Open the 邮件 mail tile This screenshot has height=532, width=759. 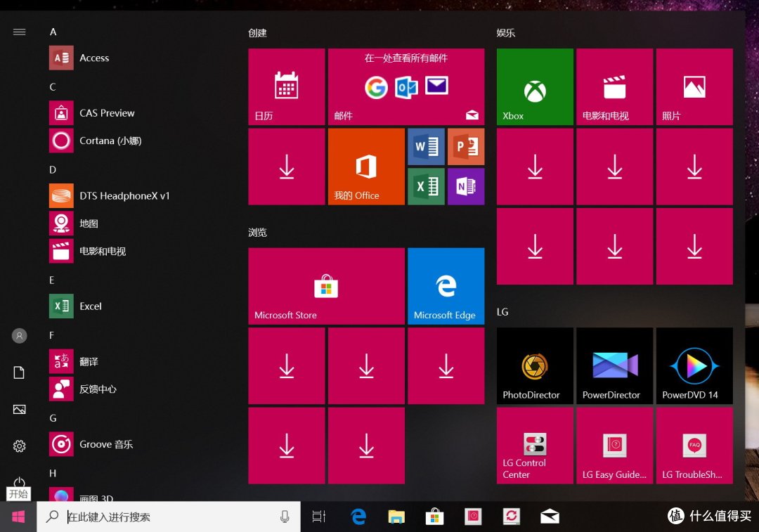[x=406, y=86]
